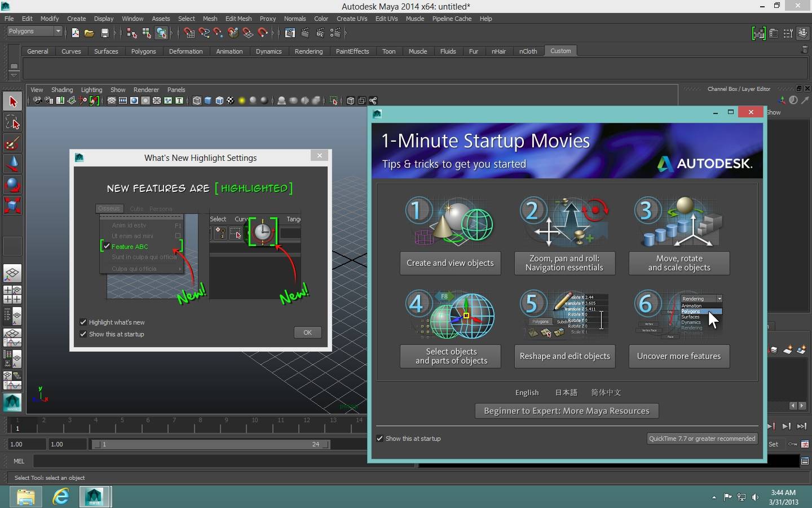Image resolution: width=812 pixels, height=508 pixels.
Task: Open the Edit Mesh menu
Action: [x=239, y=19]
